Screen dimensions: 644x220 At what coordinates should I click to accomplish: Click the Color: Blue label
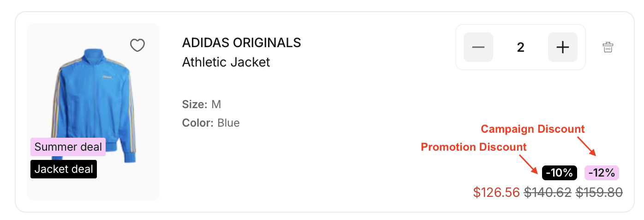click(211, 123)
